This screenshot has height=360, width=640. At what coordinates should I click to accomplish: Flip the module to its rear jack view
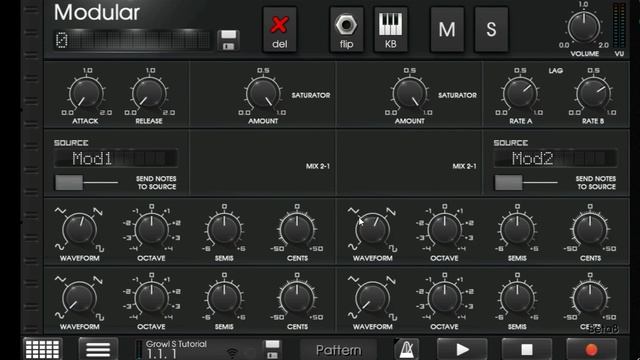coord(347,30)
